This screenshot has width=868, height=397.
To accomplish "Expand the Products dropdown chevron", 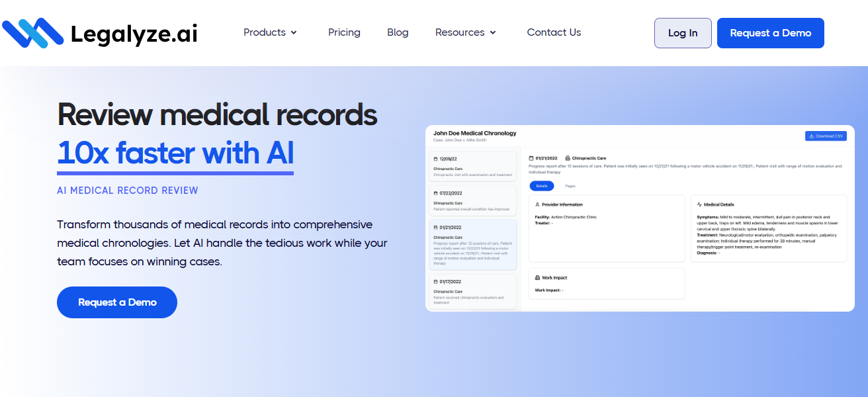I will pyautogui.click(x=294, y=32).
